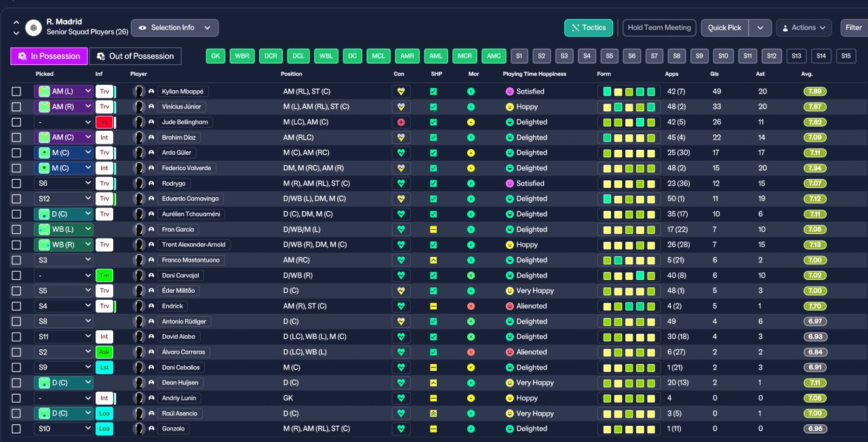Open the Selection Info dropdown
This screenshot has height=442, width=868.
(175, 28)
